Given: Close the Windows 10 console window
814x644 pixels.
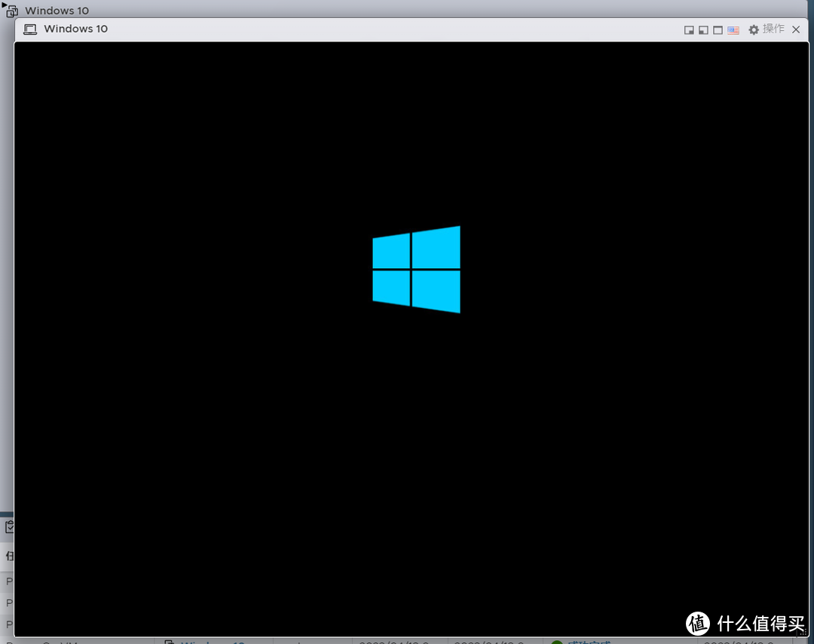Looking at the screenshot, I should point(796,29).
